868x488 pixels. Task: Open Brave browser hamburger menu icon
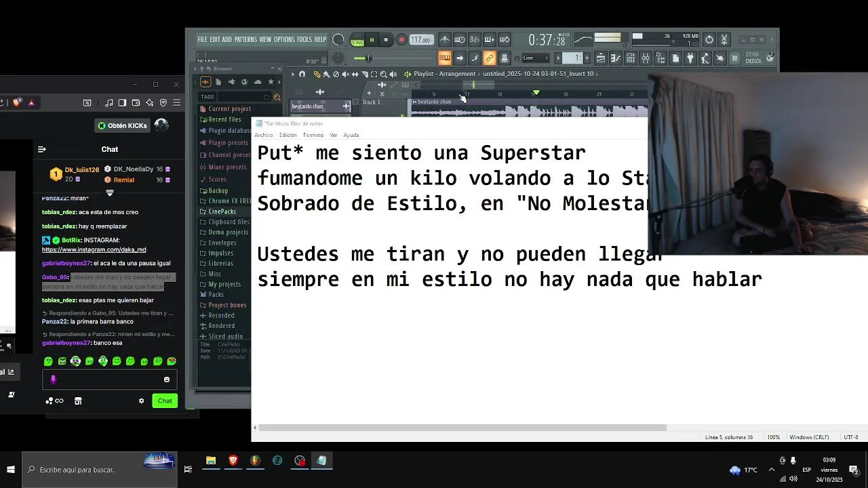tap(176, 102)
